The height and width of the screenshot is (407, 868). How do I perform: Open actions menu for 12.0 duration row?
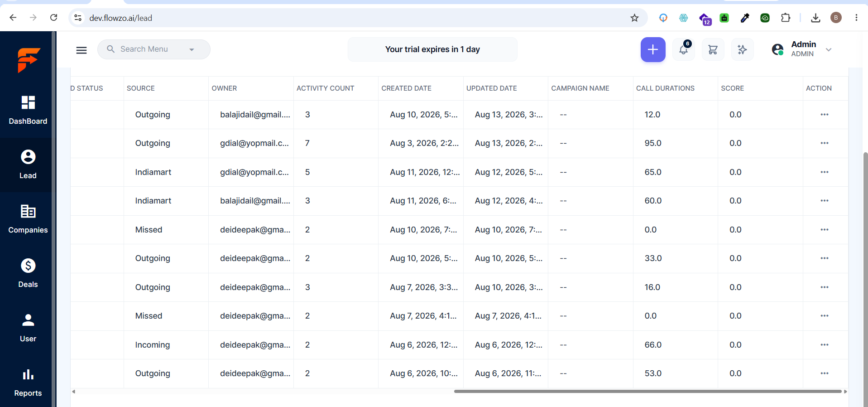[x=825, y=115]
